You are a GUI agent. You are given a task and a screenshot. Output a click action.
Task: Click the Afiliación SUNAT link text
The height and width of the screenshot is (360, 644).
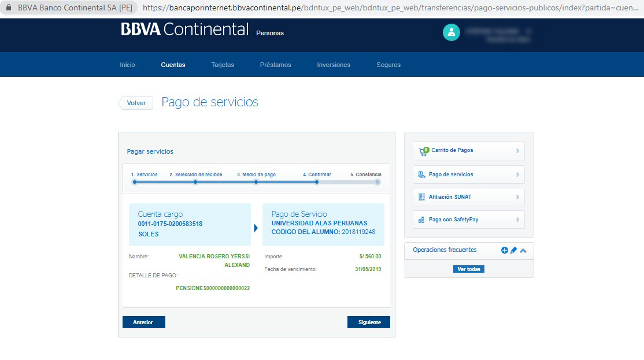point(450,197)
